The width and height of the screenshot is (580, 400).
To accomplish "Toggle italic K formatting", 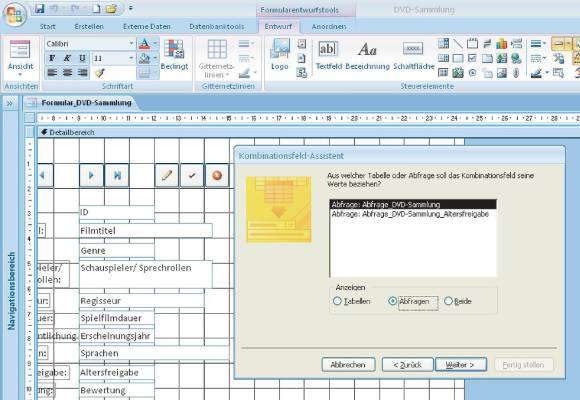I will (x=67, y=58).
